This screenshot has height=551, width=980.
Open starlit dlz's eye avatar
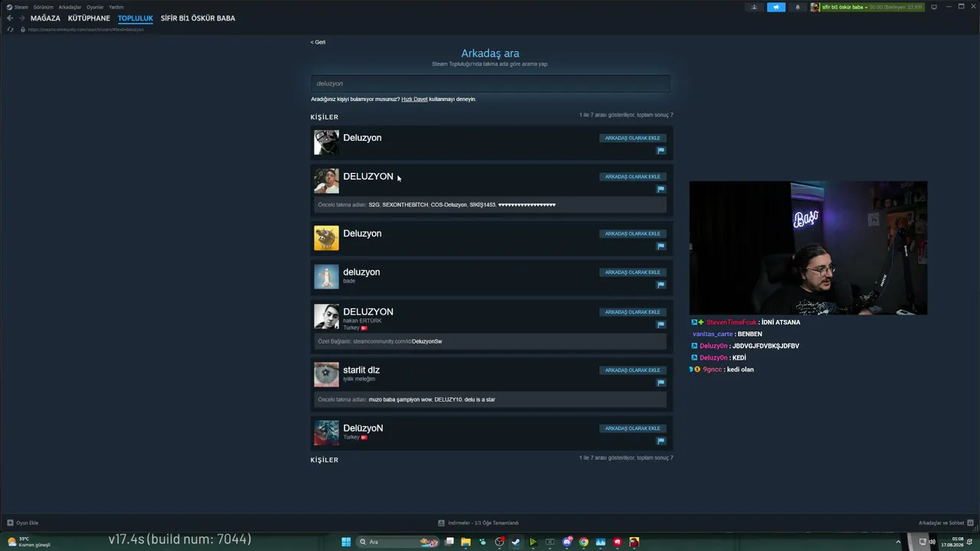[326, 374]
